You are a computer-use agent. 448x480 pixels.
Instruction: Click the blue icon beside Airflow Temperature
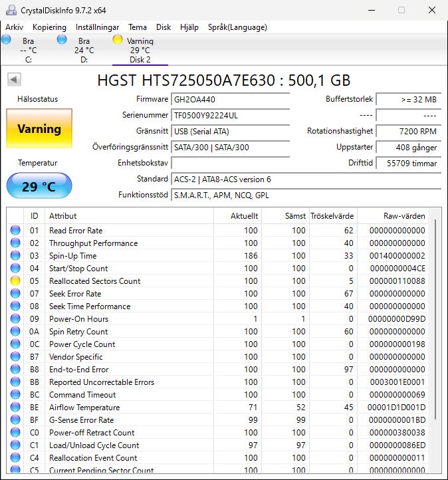coord(15,408)
